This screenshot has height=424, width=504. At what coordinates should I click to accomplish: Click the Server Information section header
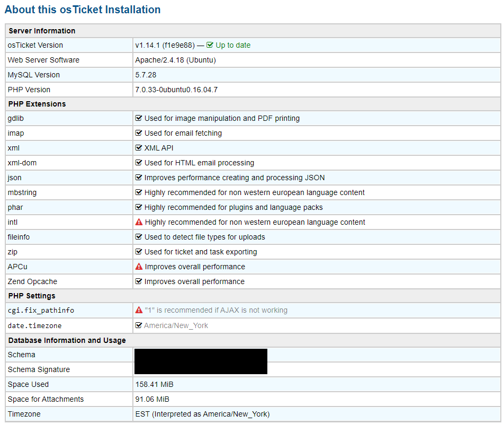point(42,31)
